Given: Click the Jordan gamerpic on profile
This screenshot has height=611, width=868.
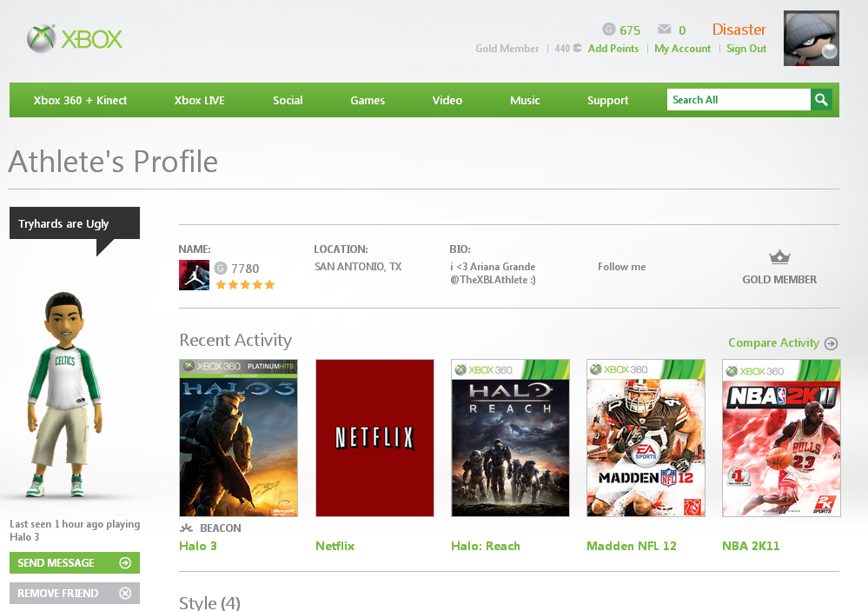Looking at the screenshot, I should coord(194,275).
